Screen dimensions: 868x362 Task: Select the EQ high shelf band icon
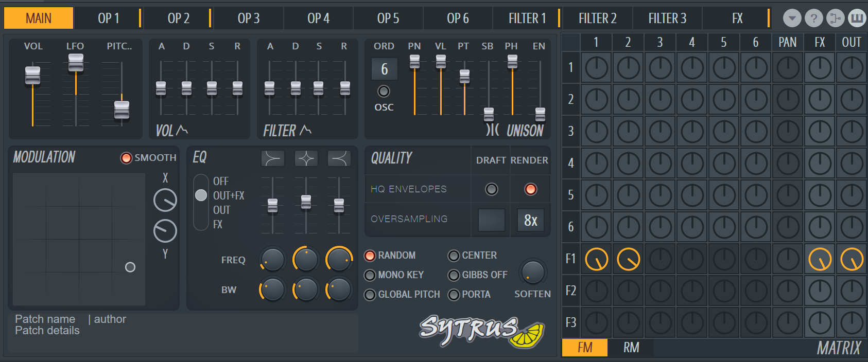point(339,158)
